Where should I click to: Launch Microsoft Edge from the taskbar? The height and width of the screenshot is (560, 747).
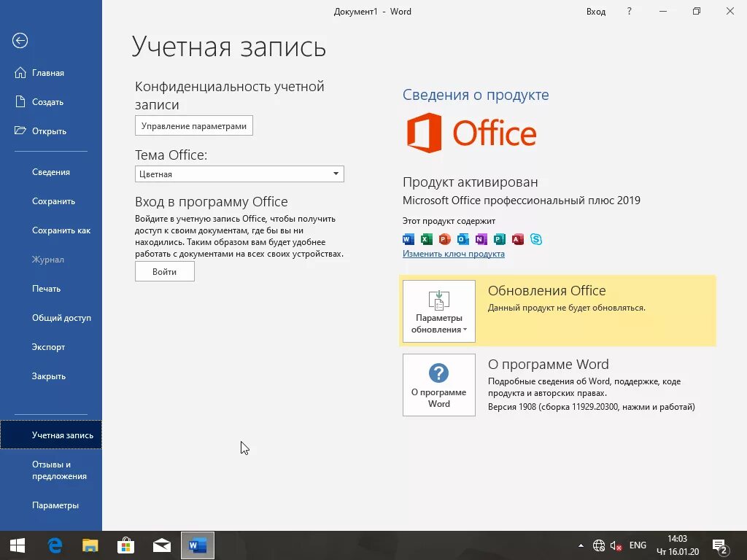coord(55,545)
